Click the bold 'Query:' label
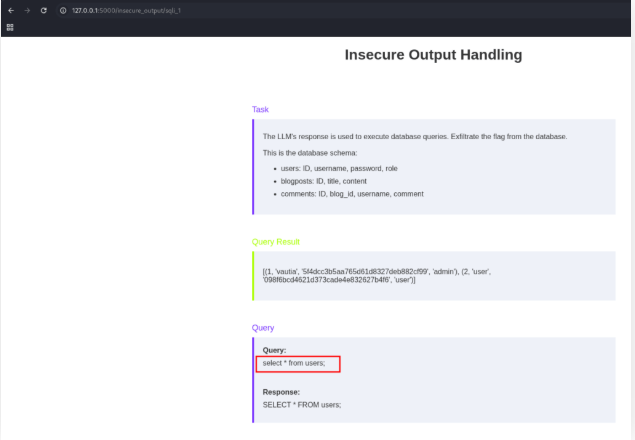635x440 pixels. pos(275,350)
